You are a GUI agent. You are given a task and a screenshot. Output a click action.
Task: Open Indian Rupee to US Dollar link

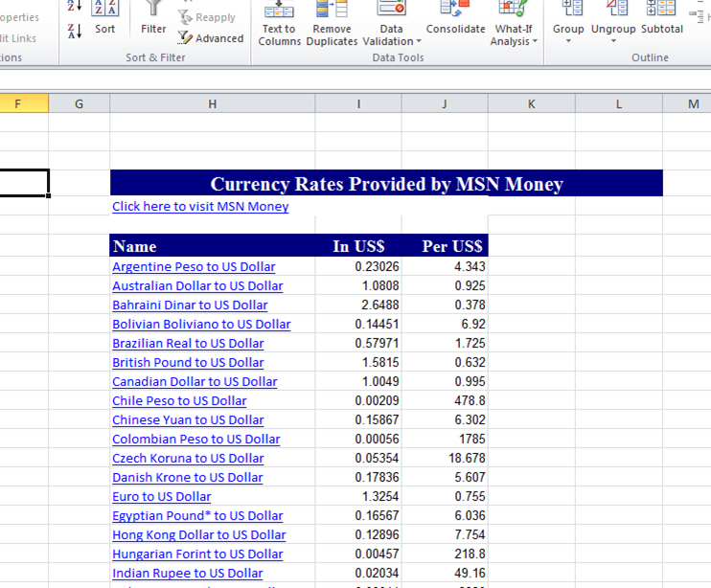coord(187,573)
